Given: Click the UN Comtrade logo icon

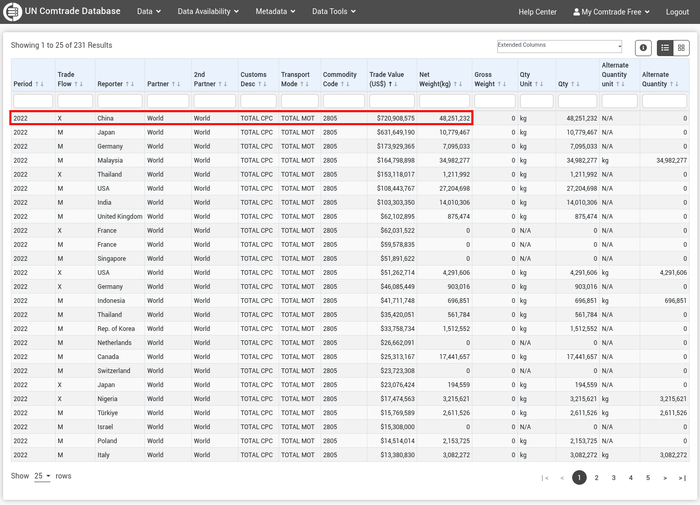Looking at the screenshot, I should tap(12, 12).
